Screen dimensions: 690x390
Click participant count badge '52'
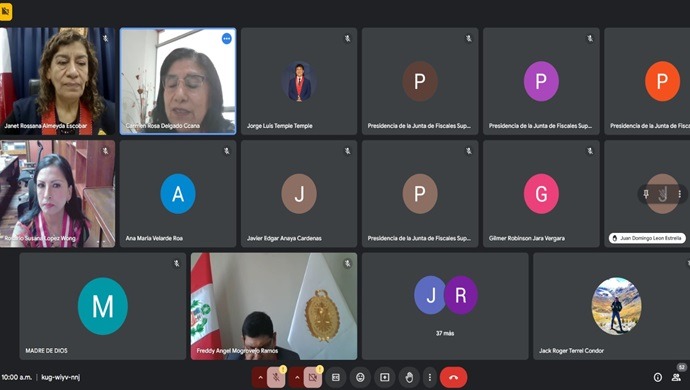[x=682, y=367]
